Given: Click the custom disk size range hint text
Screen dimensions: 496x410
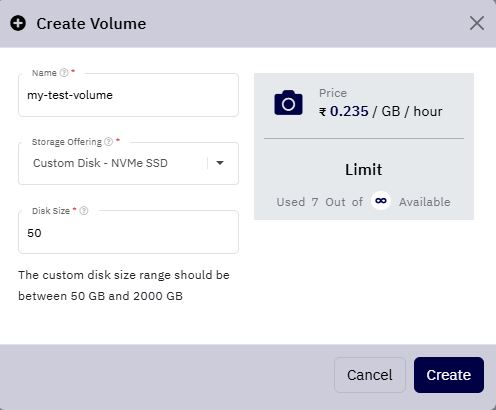Looking at the screenshot, I should pos(124,285).
